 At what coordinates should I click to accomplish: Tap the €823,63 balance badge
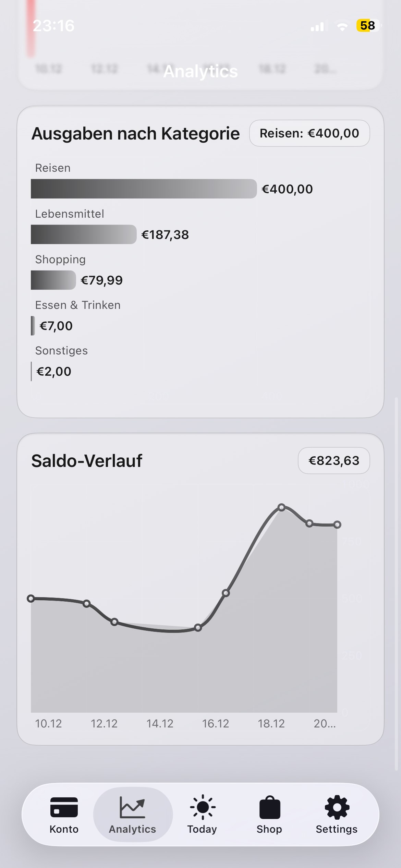pyautogui.click(x=334, y=460)
